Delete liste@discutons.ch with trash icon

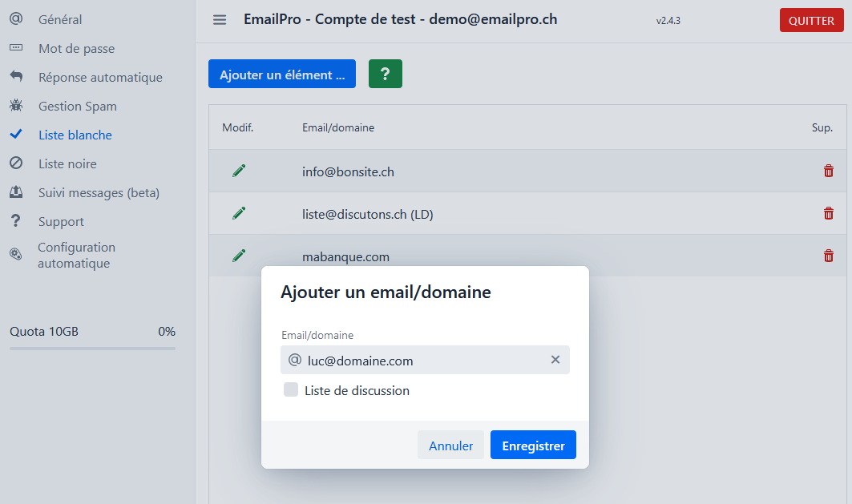point(829,213)
